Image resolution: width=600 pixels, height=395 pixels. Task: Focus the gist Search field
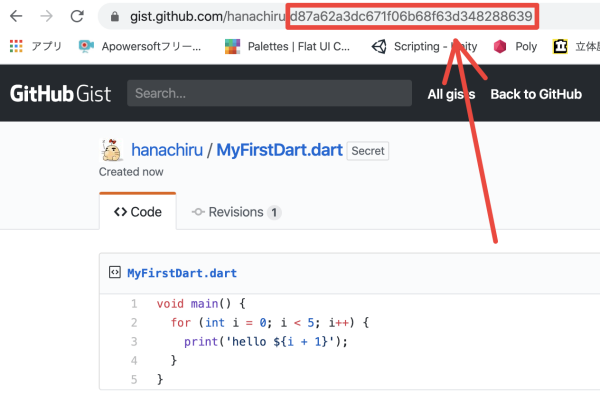pos(269,93)
